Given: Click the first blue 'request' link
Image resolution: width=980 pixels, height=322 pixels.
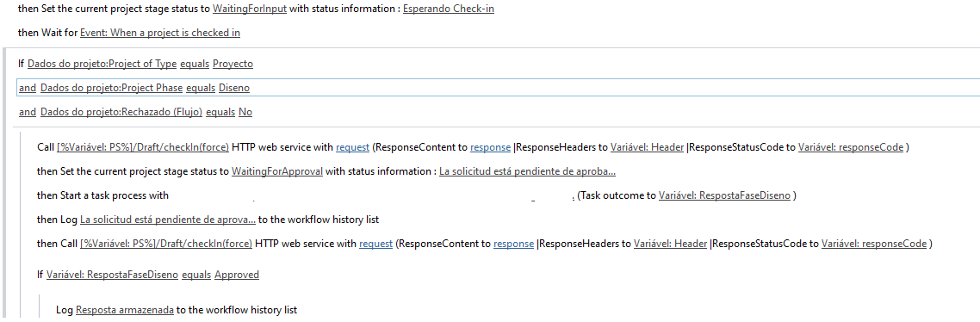Looking at the screenshot, I should 352,147.
